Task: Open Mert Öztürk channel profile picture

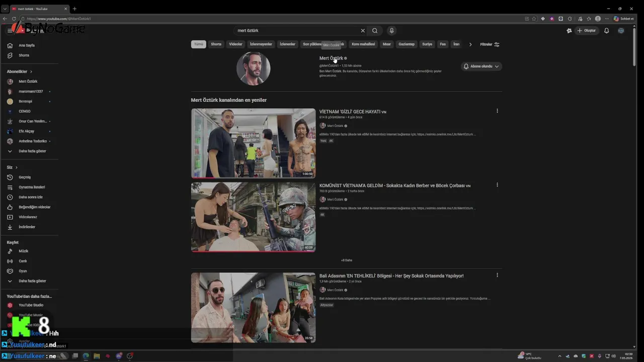Action: pos(254,68)
